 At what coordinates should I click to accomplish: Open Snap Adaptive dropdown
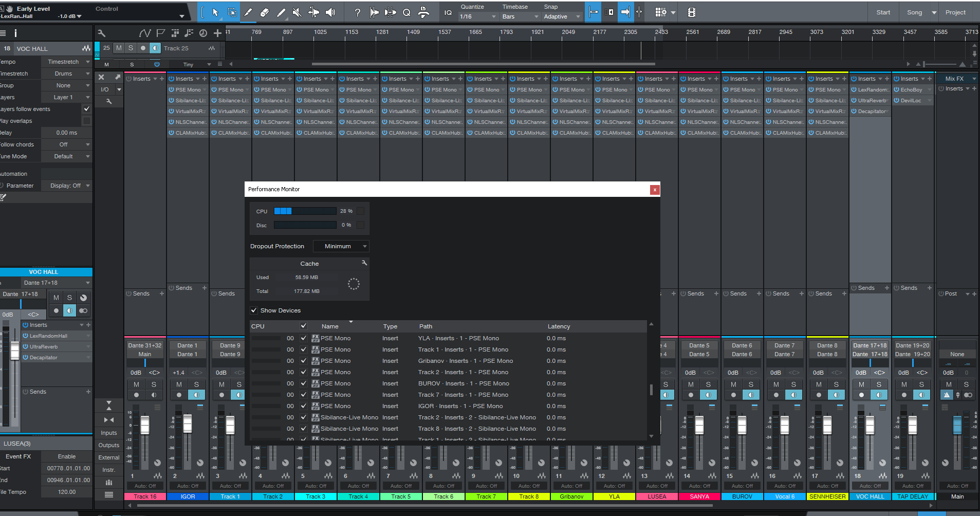pyautogui.click(x=562, y=16)
